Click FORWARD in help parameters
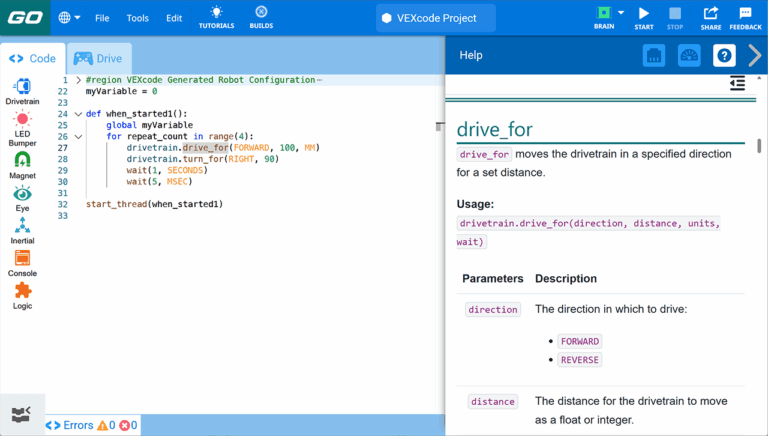The width and height of the screenshot is (768, 436). point(580,341)
